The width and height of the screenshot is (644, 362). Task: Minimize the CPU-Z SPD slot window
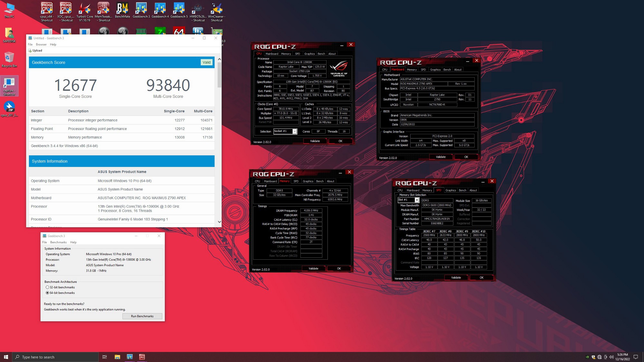(x=483, y=182)
